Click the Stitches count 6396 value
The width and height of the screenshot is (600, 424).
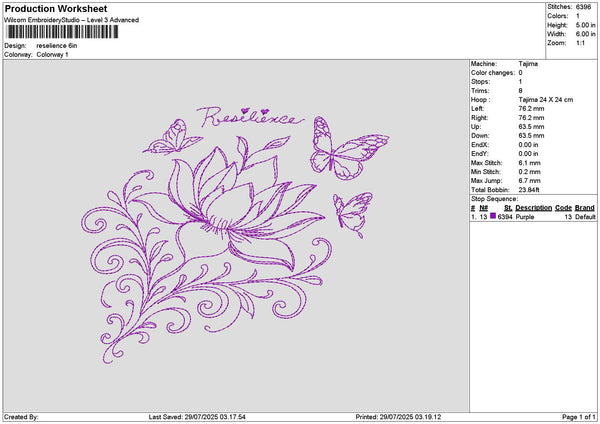[x=586, y=8]
